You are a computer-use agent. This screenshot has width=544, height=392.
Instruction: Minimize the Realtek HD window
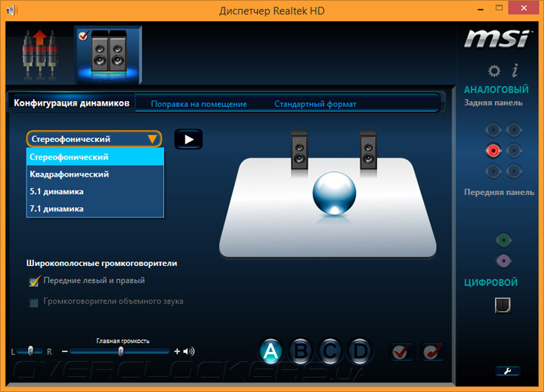[x=481, y=9]
